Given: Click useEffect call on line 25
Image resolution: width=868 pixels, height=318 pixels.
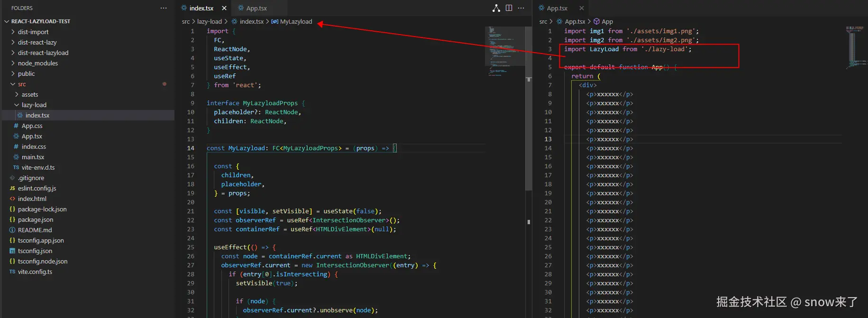Looking at the screenshot, I should click(x=230, y=247).
